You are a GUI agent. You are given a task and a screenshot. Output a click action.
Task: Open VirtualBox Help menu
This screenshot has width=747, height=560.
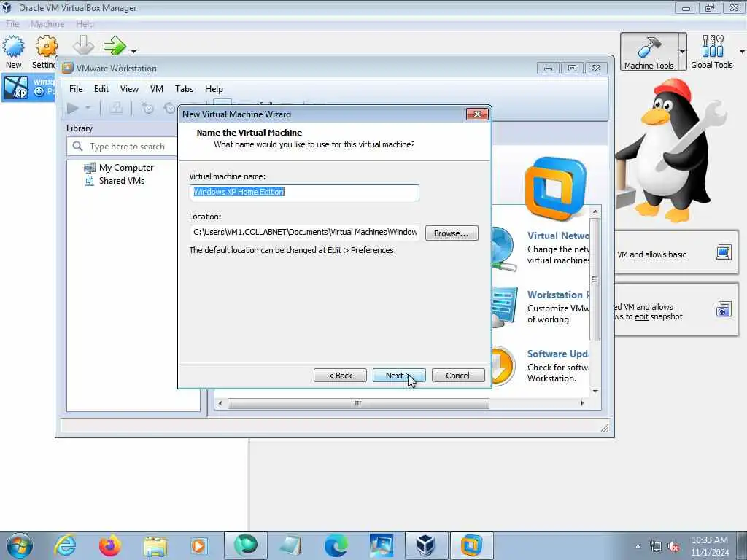tap(85, 24)
